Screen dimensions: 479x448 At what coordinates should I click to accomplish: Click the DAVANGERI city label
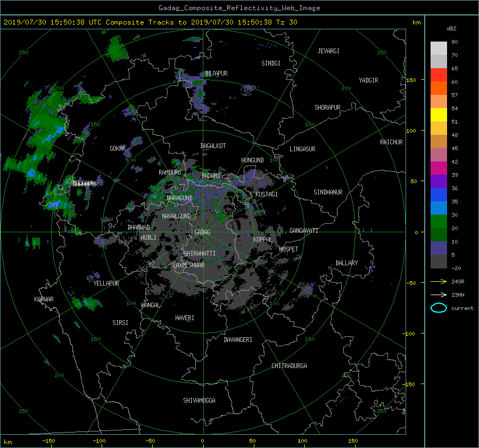coord(238,340)
